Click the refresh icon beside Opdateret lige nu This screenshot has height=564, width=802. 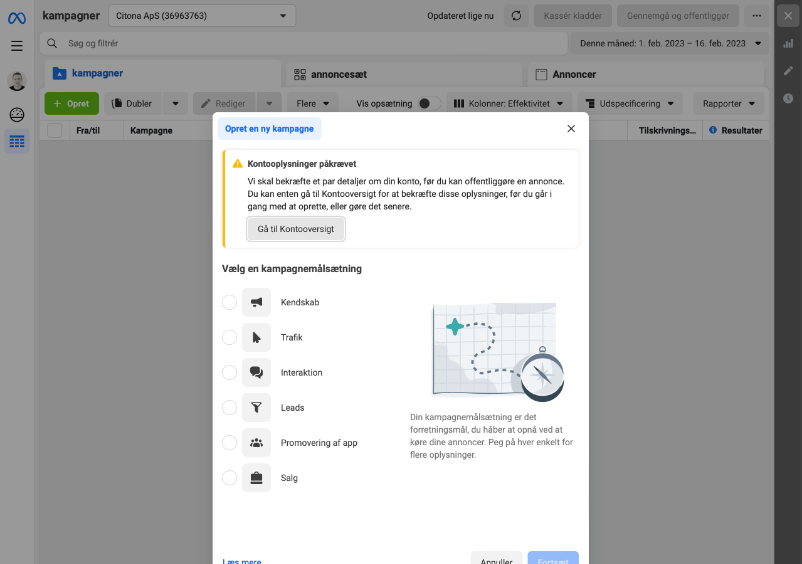click(516, 16)
